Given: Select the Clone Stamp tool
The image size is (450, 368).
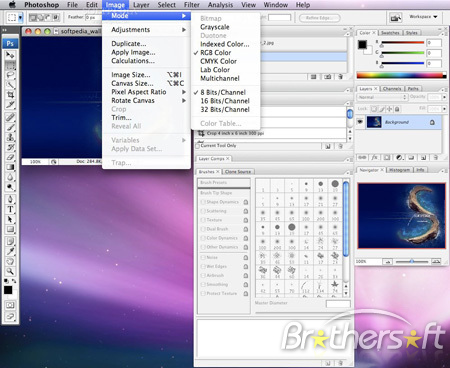Looking at the screenshot, I should pos(10,137).
